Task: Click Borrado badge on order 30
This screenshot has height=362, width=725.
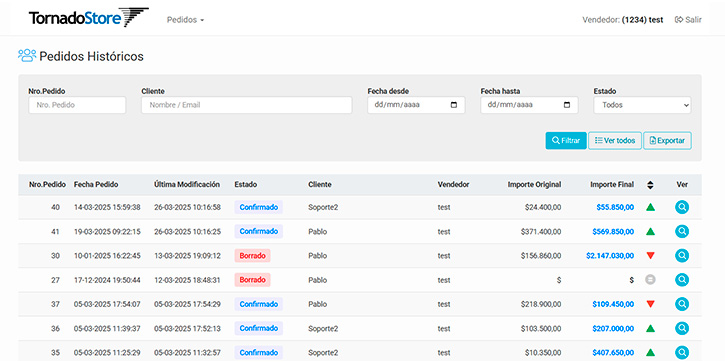Action: pyautogui.click(x=252, y=256)
